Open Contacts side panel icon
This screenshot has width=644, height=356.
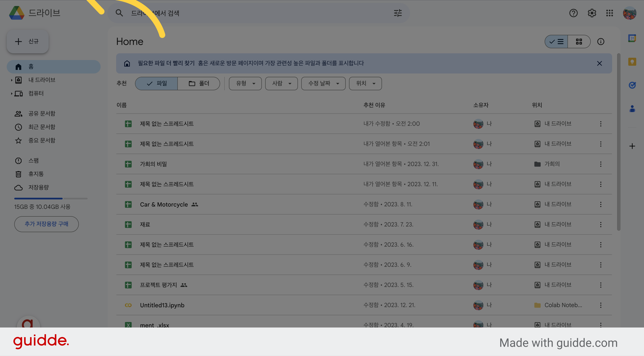pyautogui.click(x=632, y=109)
